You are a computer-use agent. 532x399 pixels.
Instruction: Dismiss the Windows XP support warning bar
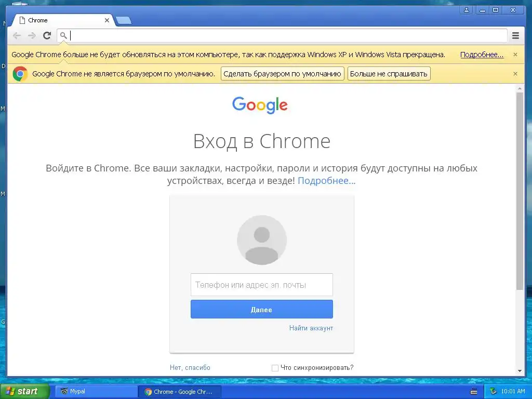click(515, 55)
